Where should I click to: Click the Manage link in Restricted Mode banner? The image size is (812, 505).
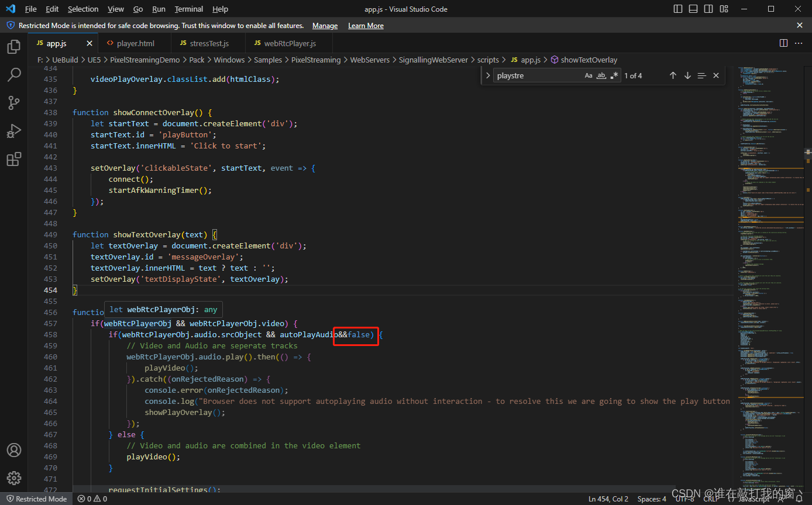click(325, 26)
